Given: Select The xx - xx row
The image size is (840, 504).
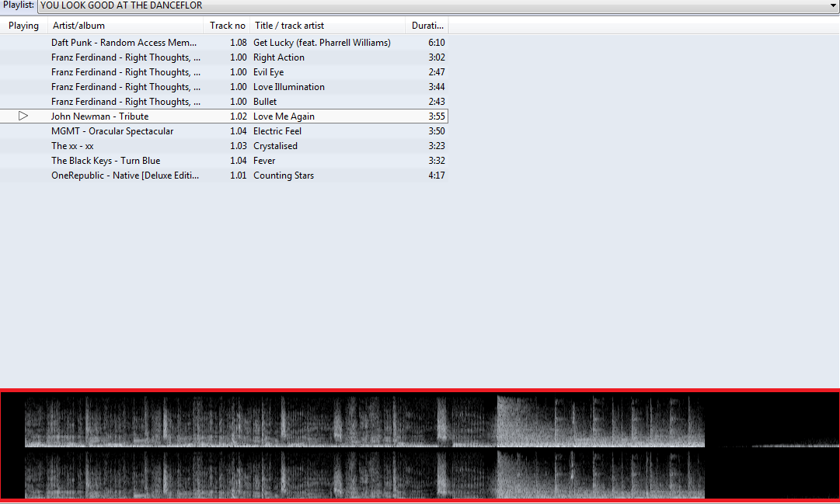Looking at the screenshot, I should click(224, 146).
